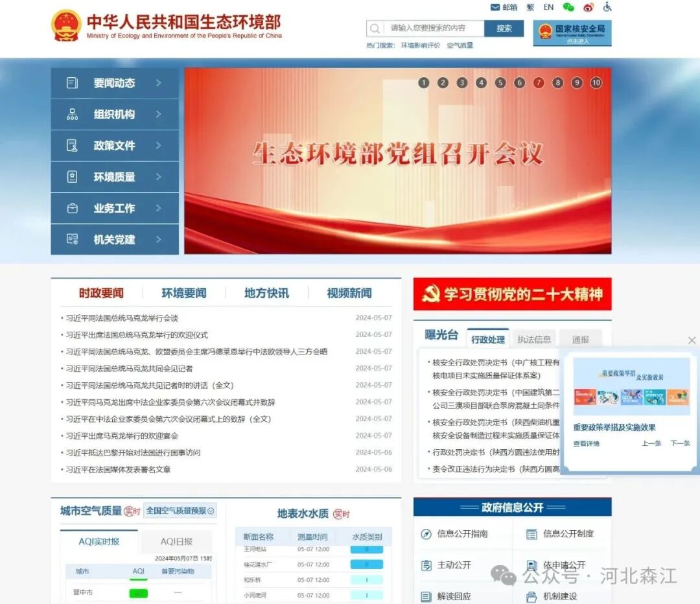Close the floating policy popup
The height and width of the screenshot is (604, 700).
coord(692,340)
